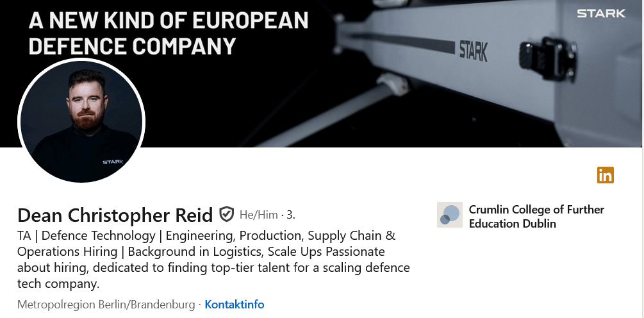The height and width of the screenshot is (318, 644).
Task: Open the Kontaktinfo link
Action: 234,305
